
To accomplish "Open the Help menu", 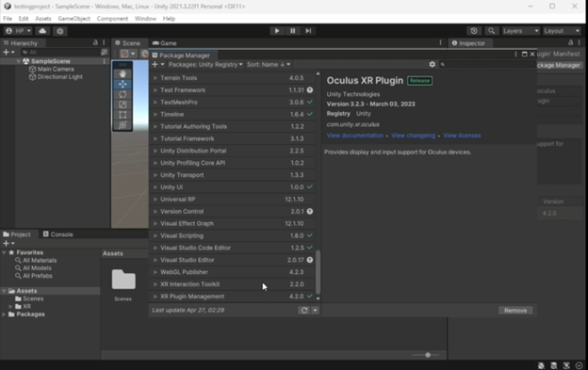I will pos(169,18).
